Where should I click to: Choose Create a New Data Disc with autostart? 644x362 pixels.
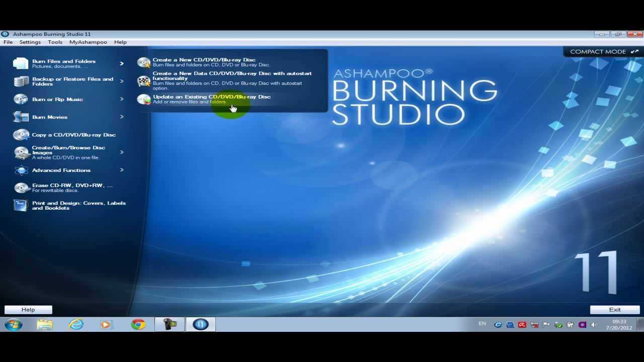(x=232, y=76)
